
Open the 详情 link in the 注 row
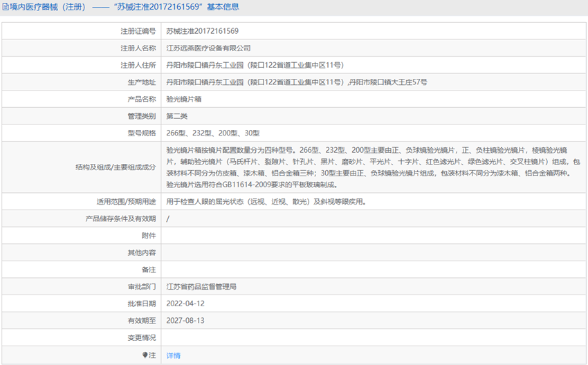coord(173,355)
